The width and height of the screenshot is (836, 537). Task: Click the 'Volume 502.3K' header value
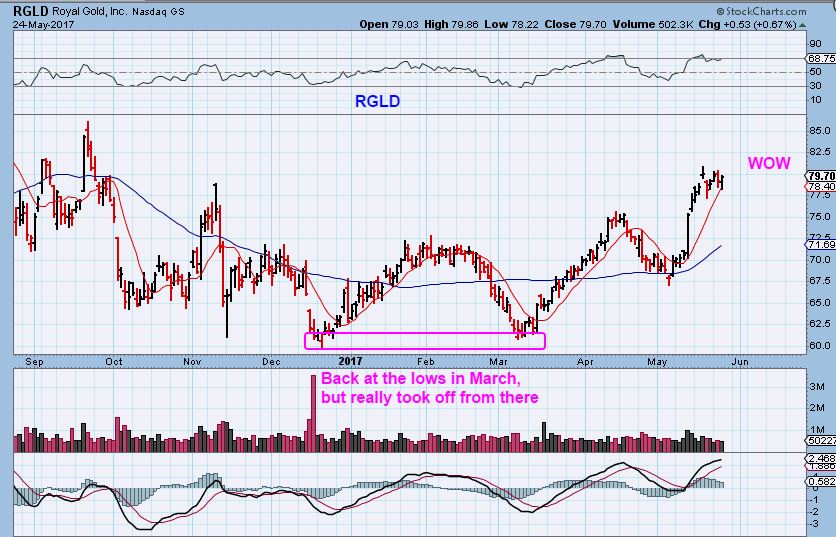coord(653,25)
